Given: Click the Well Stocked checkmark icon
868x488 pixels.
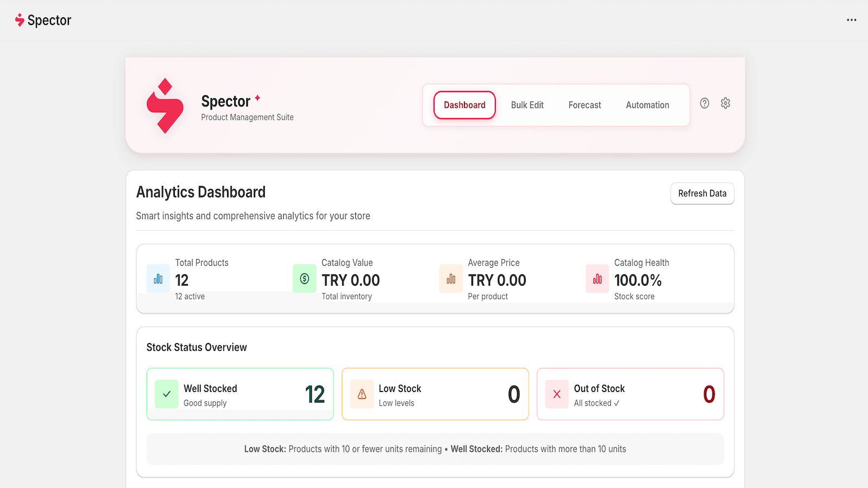Looking at the screenshot, I should (167, 394).
